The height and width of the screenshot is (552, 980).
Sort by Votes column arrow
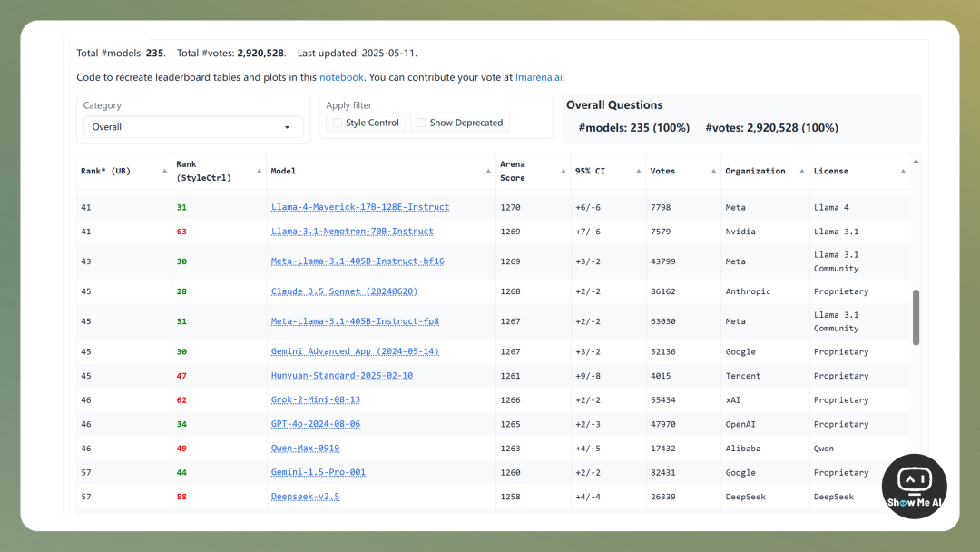tap(713, 171)
